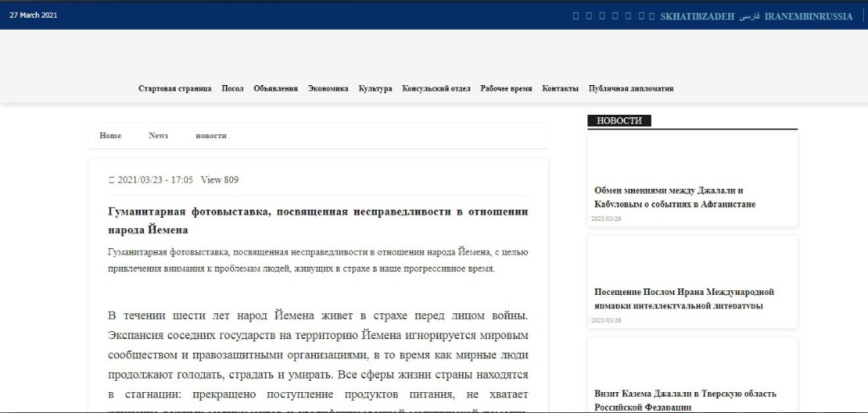Open the Публичная дипломатия section
Image resolution: width=868 pixels, height=413 pixels.
[x=631, y=88]
